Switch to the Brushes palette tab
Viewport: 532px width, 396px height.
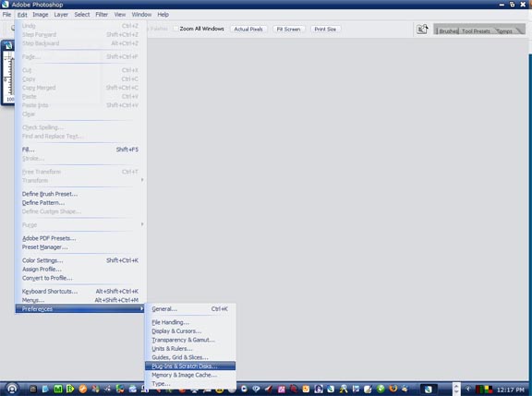point(448,30)
